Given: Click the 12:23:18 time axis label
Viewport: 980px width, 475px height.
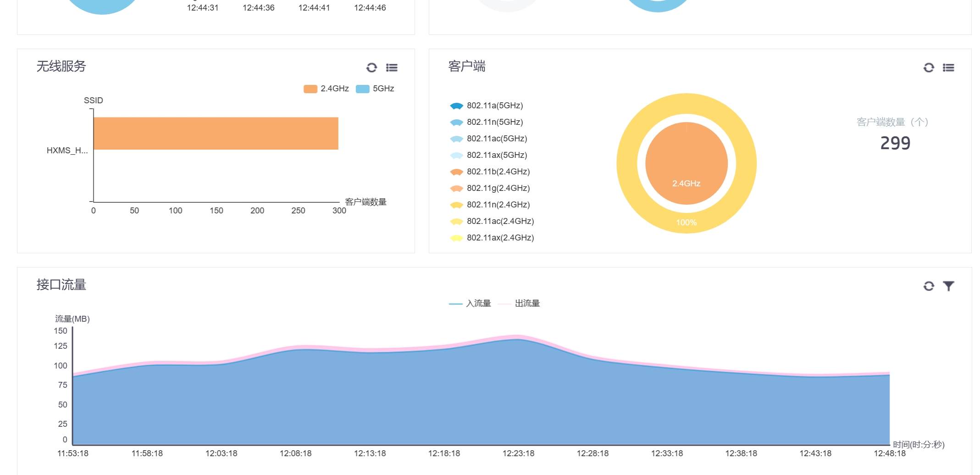Looking at the screenshot, I should [x=518, y=453].
